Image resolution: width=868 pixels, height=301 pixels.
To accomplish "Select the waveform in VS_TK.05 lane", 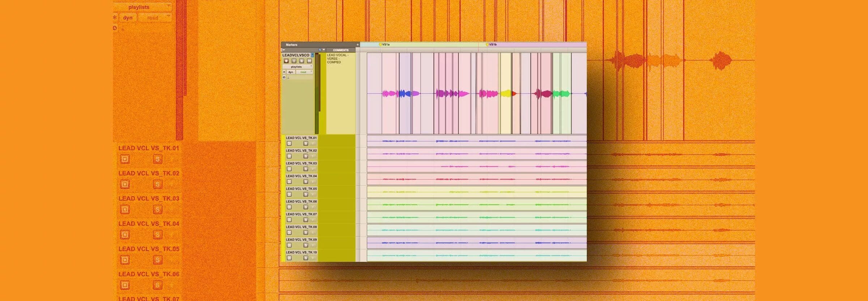I will pos(477,192).
